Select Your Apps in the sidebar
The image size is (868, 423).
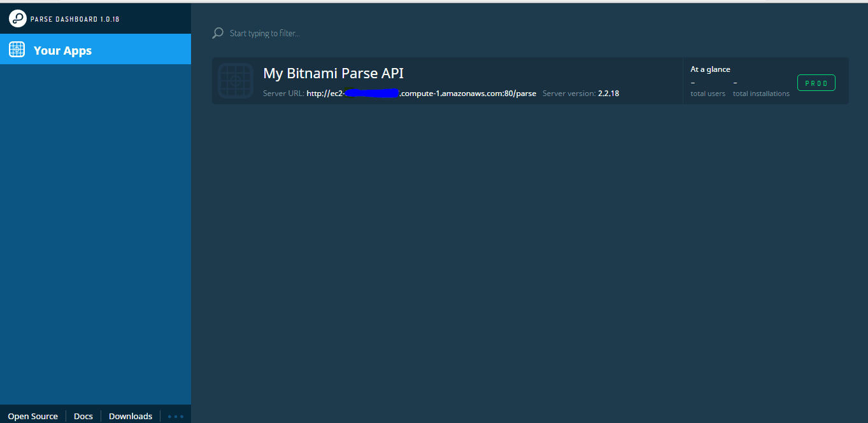click(62, 49)
